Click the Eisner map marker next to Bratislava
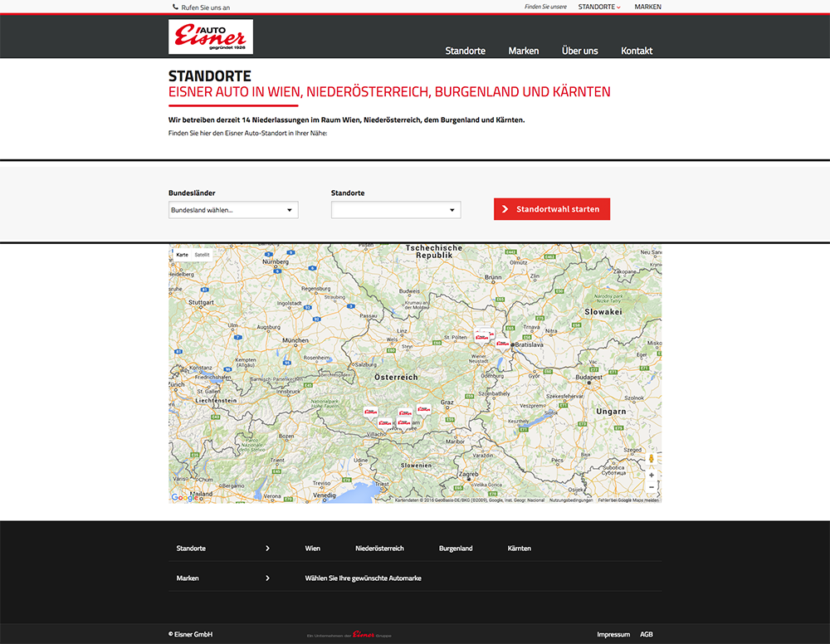This screenshot has height=644, width=830. [502, 344]
